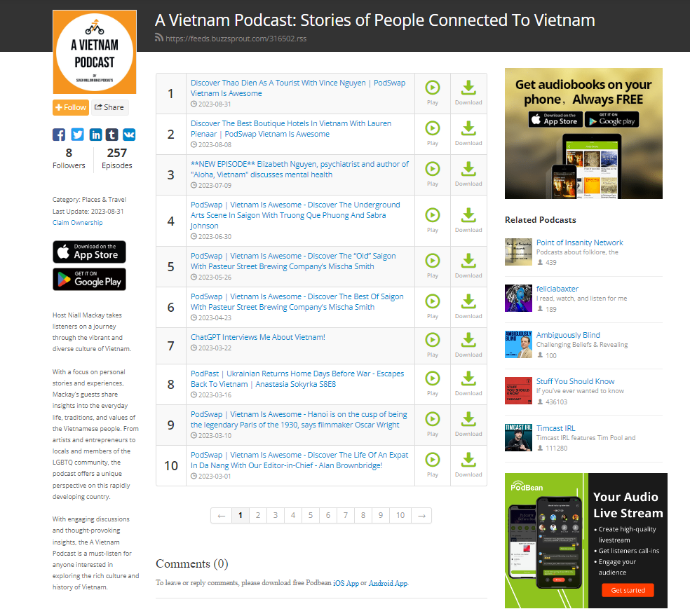
Task: Share podcast on LinkedIn icon
Action: tap(95, 135)
